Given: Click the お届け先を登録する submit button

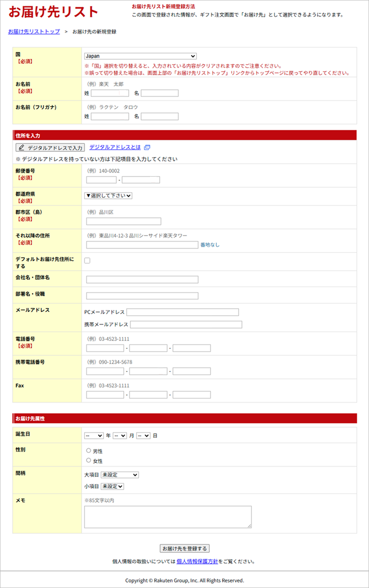Looking at the screenshot, I should pos(184,548).
